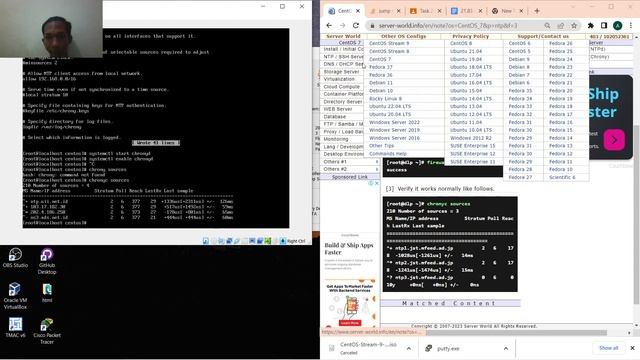Click the browser page horizontal scrollbar

516,333
